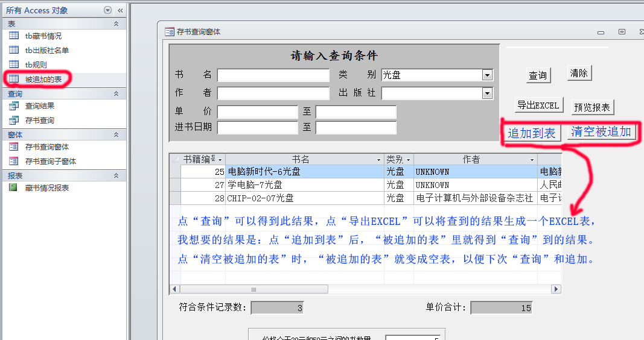Click cell 学电脑-7光盘

[x=305, y=184]
